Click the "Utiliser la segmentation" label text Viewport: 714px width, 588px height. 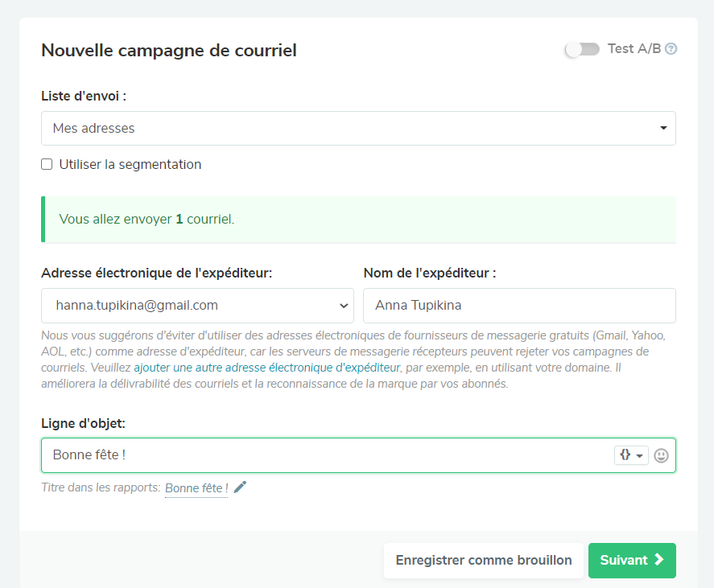[130, 164]
